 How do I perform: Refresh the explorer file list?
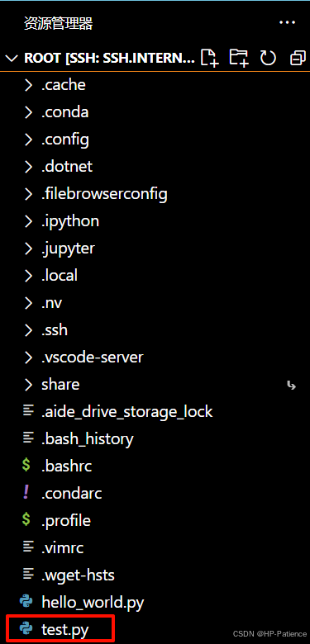(x=268, y=58)
